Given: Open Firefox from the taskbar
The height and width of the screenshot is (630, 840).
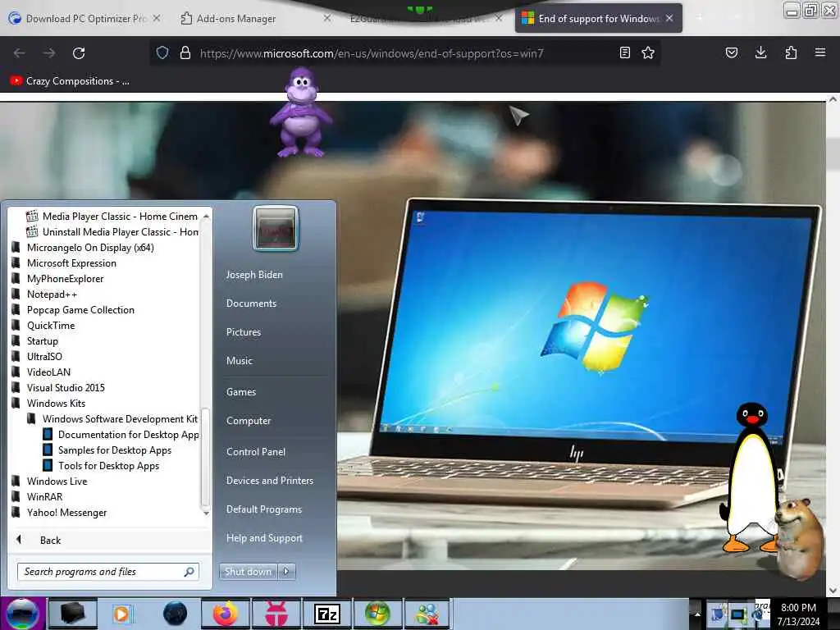Looking at the screenshot, I should pos(226,614).
